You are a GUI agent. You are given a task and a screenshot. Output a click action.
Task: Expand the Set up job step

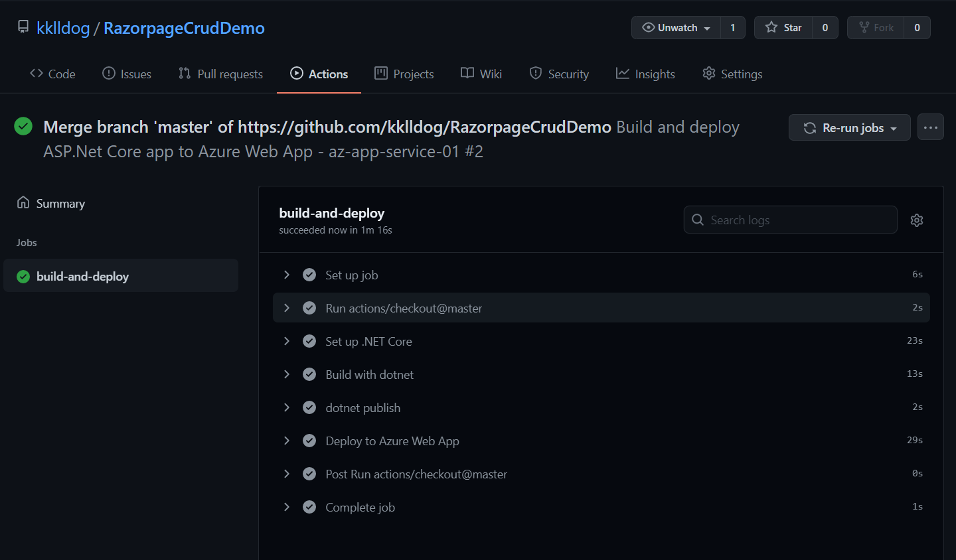tap(287, 275)
